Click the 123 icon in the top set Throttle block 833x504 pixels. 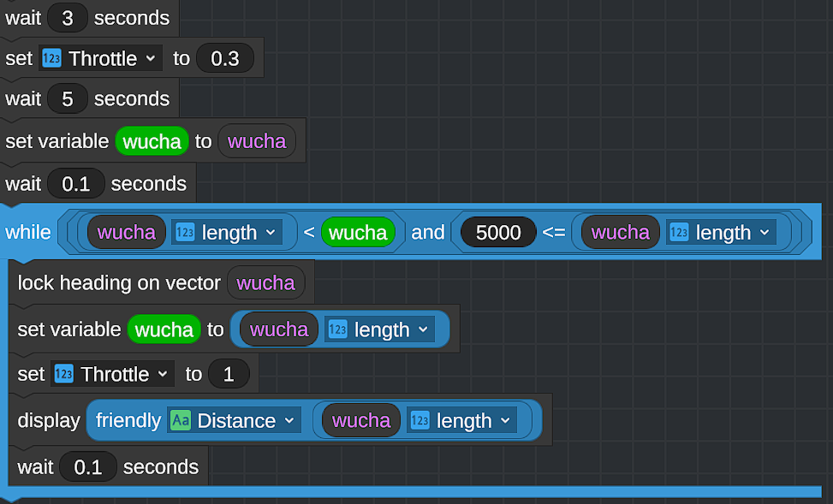click(x=52, y=59)
